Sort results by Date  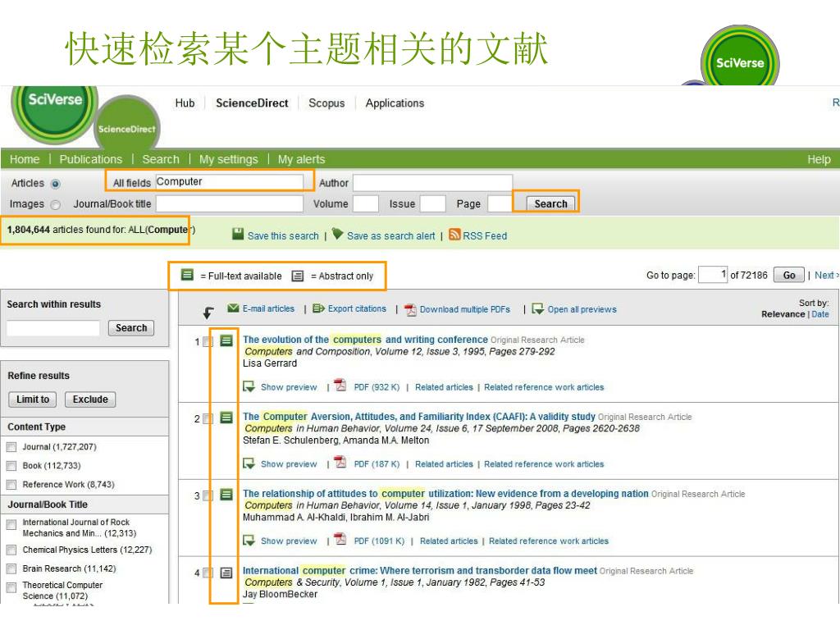pos(820,314)
